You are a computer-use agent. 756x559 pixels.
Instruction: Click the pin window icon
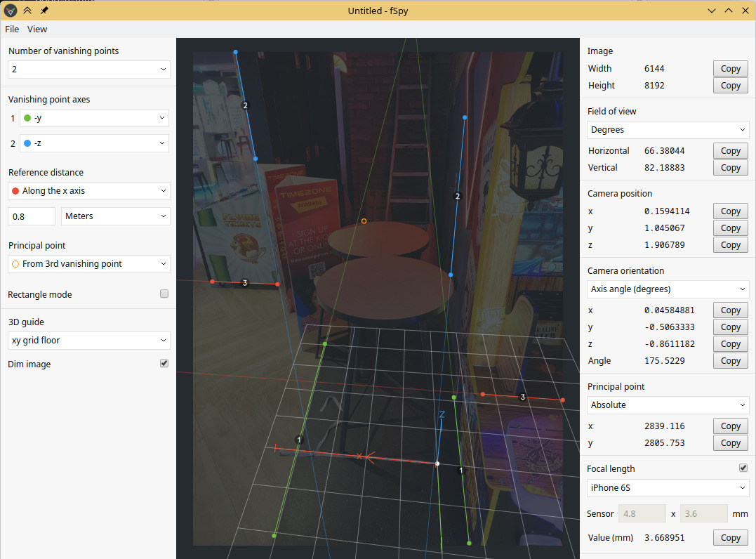click(44, 11)
